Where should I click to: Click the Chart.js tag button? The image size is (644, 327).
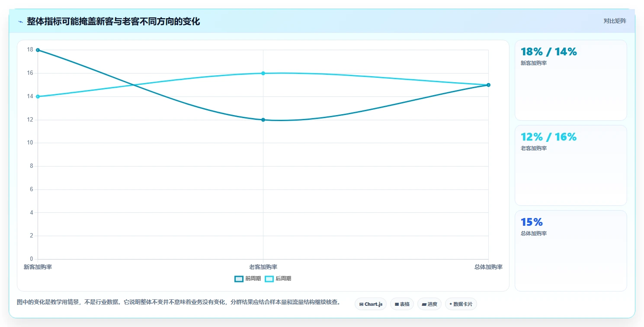coord(371,304)
